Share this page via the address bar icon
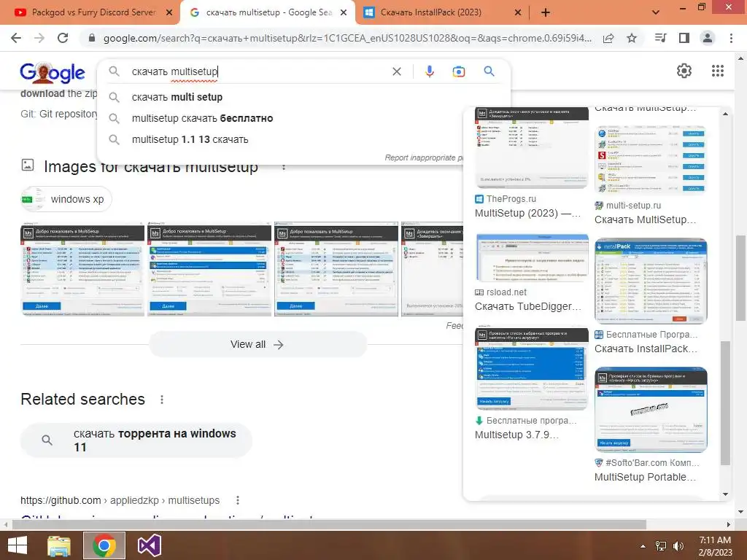The height and width of the screenshot is (560, 747). (608, 38)
